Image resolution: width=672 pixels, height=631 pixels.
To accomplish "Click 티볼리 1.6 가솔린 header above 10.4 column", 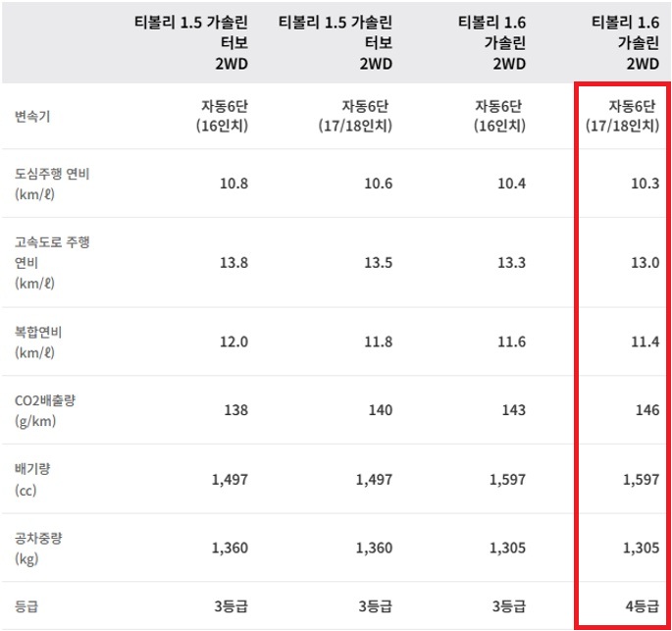I will 492,43.
